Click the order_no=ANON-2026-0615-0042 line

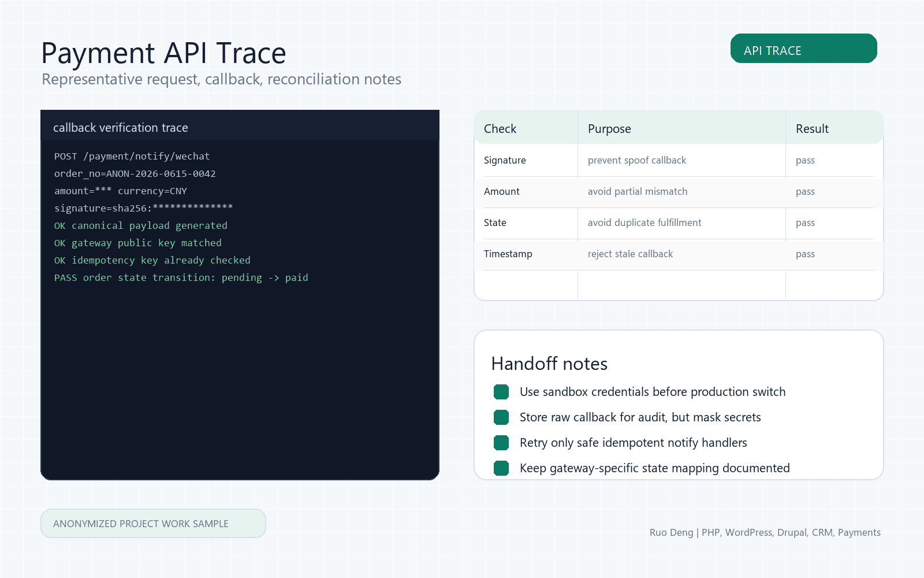tap(135, 173)
